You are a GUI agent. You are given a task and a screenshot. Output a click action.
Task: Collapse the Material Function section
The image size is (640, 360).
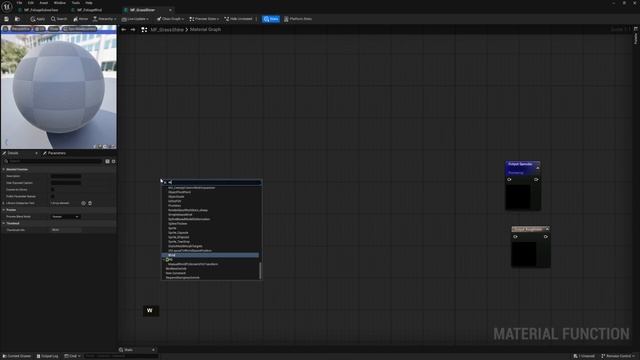pyautogui.click(x=4, y=169)
